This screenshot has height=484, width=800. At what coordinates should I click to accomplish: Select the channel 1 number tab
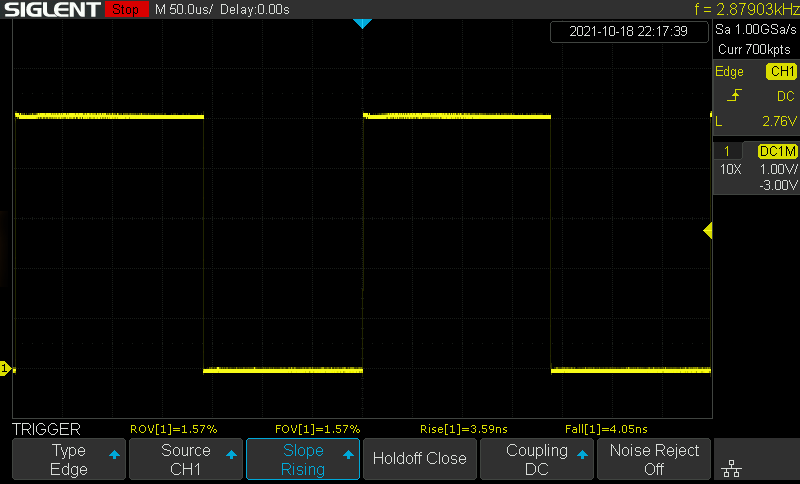(x=727, y=151)
